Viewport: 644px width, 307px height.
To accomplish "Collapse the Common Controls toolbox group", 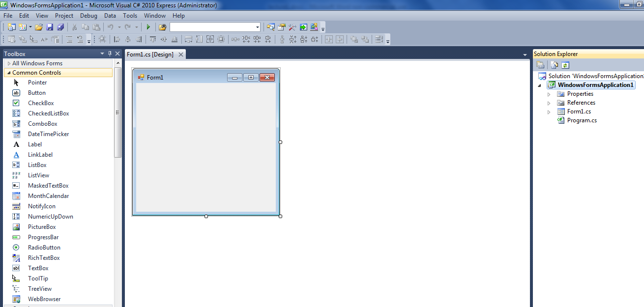I will 9,73.
